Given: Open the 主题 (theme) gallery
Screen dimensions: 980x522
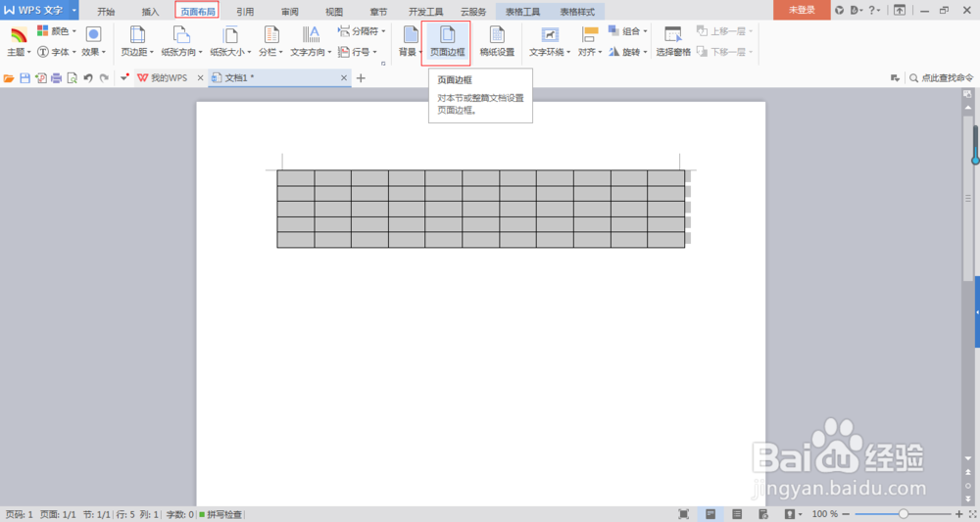Looking at the screenshot, I should click(19, 42).
